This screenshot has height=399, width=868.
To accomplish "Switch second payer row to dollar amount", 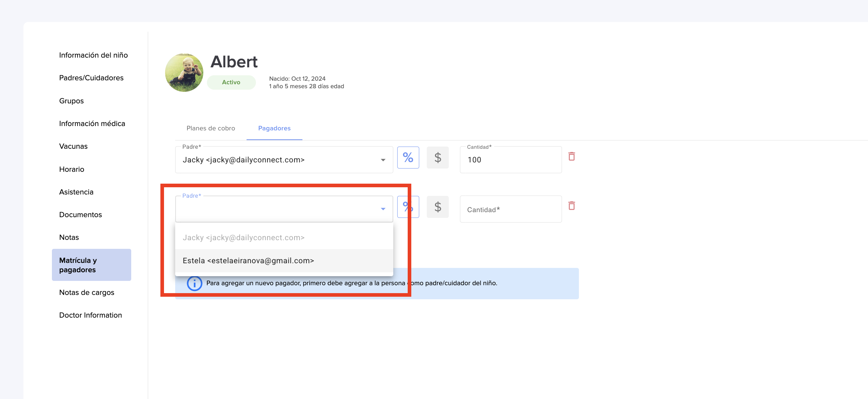I will (x=438, y=207).
